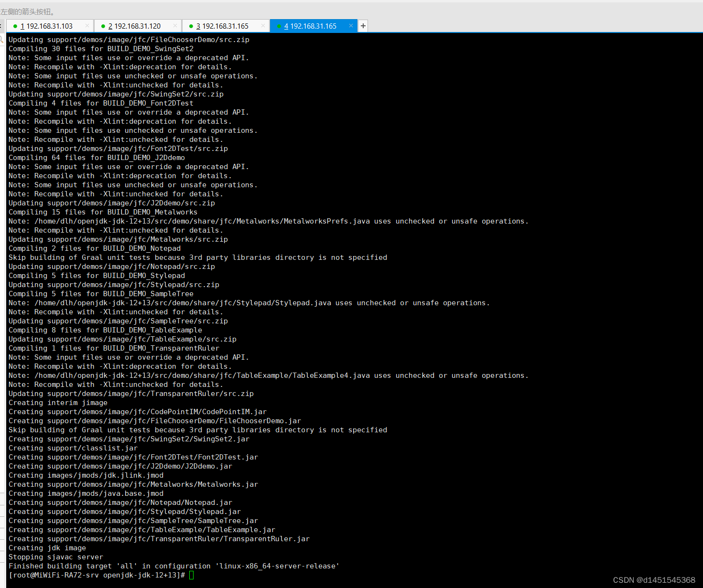Screen dimensions: 703x588
Task: Click the terminal cursor at the shell prompt
Action: pos(192,575)
